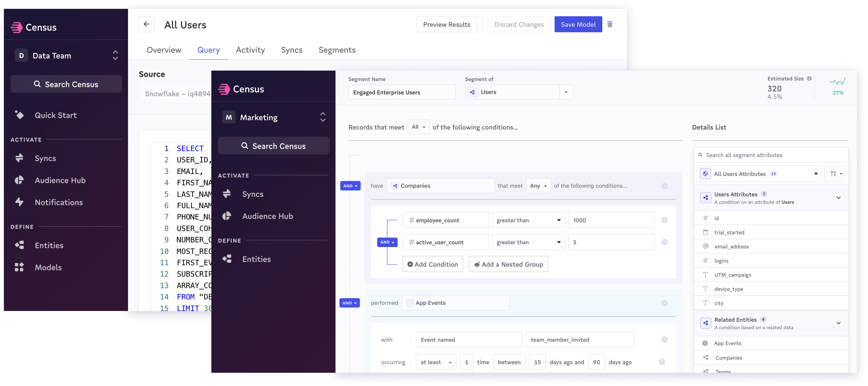Image resolution: width=868 pixels, height=386 pixels.
Task: Remove the active_user_count condition row
Action: coord(664,242)
